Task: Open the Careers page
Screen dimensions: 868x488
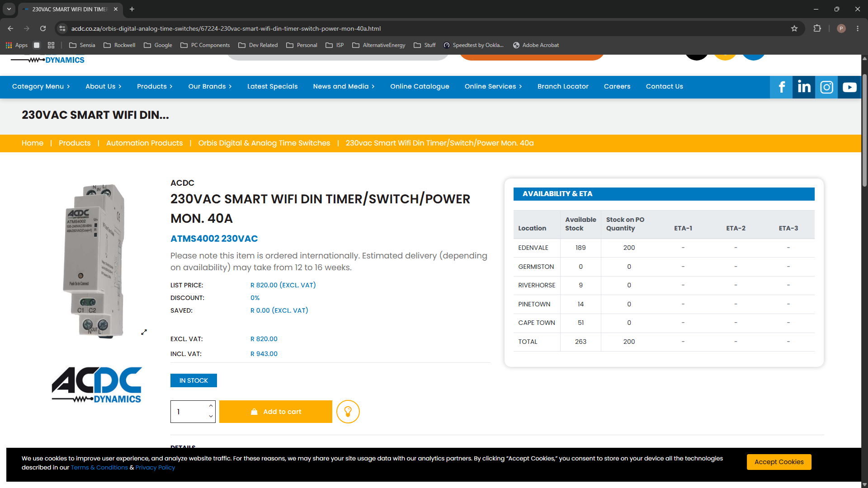Action: coord(617,87)
